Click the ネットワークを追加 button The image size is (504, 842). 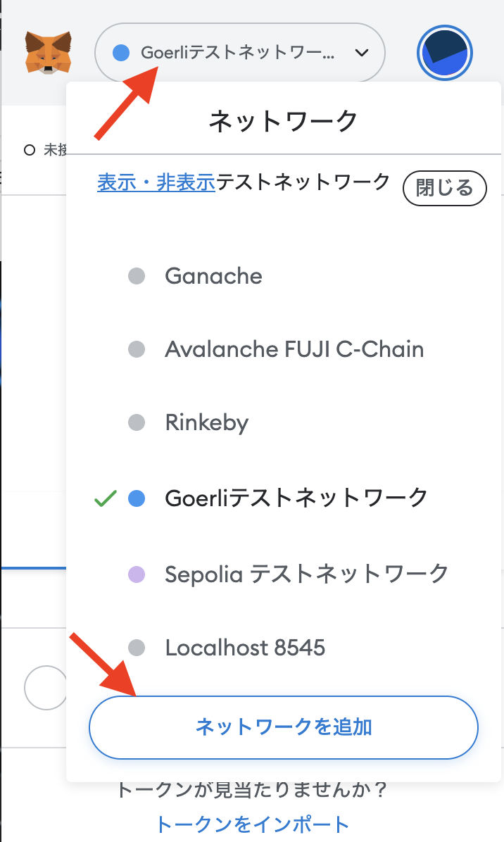pos(284,727)
